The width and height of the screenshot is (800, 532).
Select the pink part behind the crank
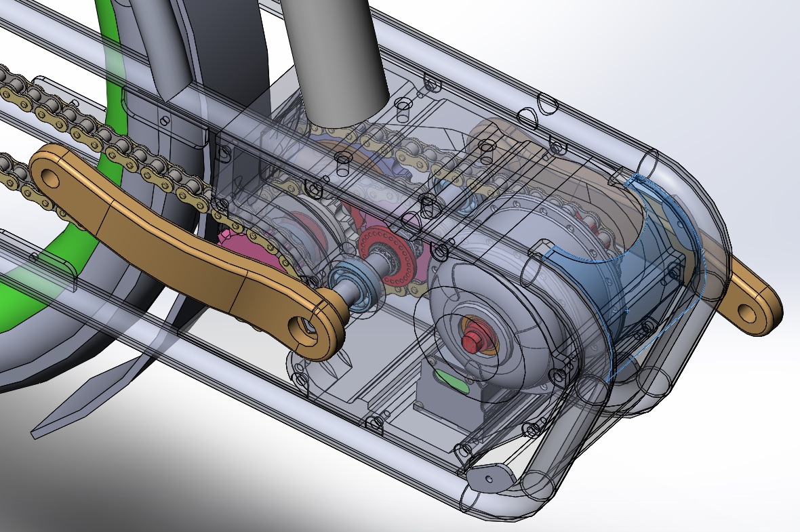240,245
